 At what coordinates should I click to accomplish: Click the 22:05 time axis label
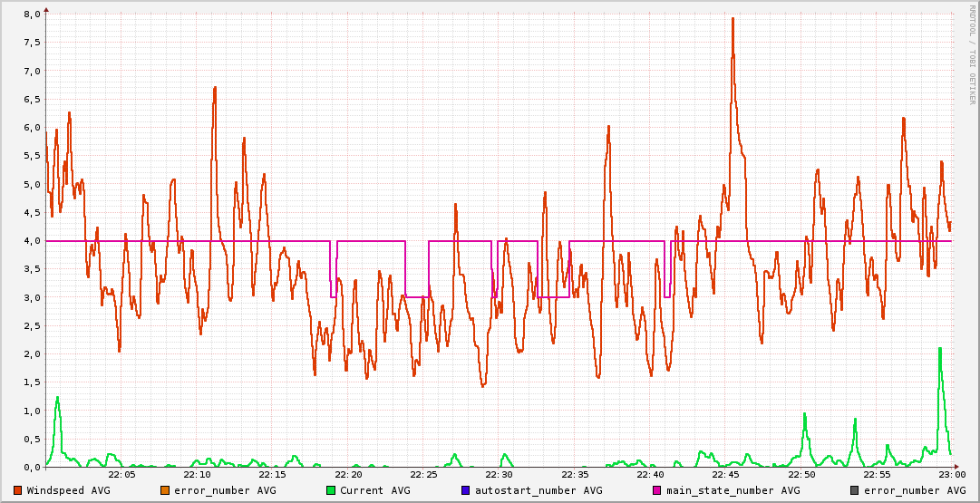pyautogui.click(x=121, y=474)
